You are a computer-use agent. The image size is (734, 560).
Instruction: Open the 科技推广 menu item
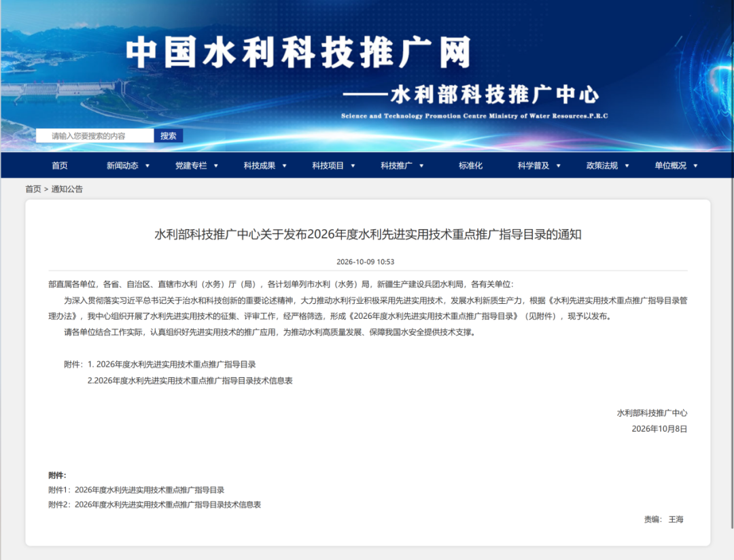point(396,165)
